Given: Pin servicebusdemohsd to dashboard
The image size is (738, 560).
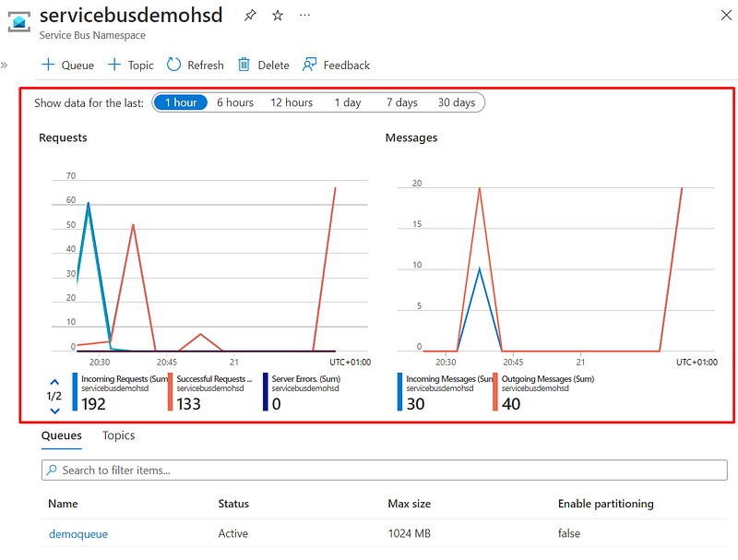Looking at the screenshot, I should click(250, 16).
